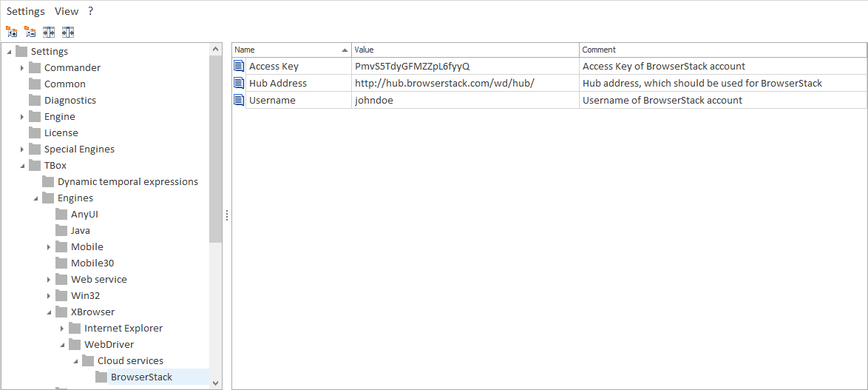
Task: Click the Username row icon
Action: pos(239,101)
